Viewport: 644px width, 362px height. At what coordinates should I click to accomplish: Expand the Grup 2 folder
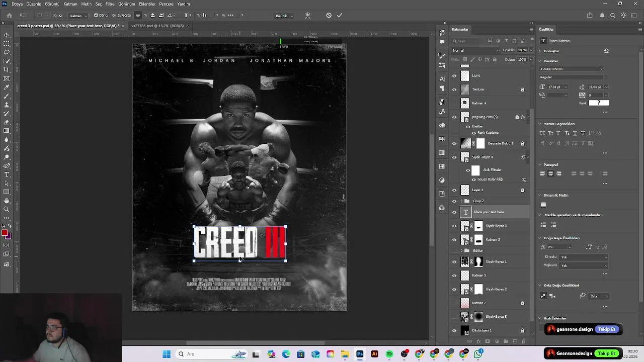coord(462,201)
